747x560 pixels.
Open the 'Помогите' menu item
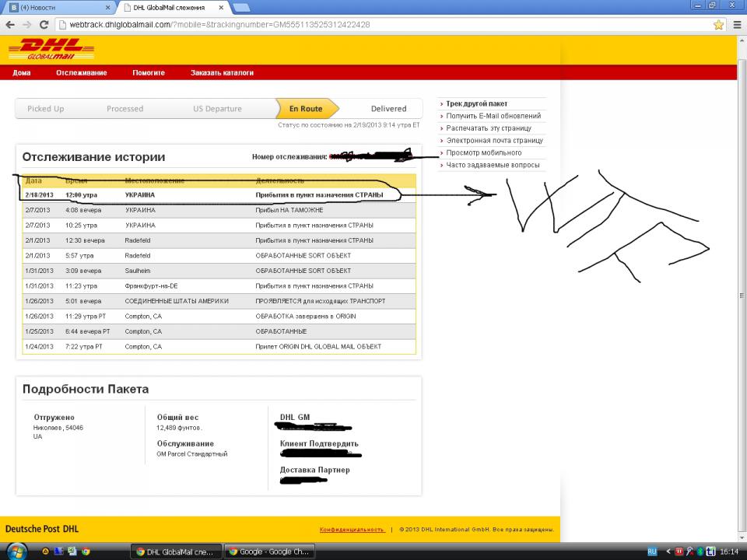(148, 73)
